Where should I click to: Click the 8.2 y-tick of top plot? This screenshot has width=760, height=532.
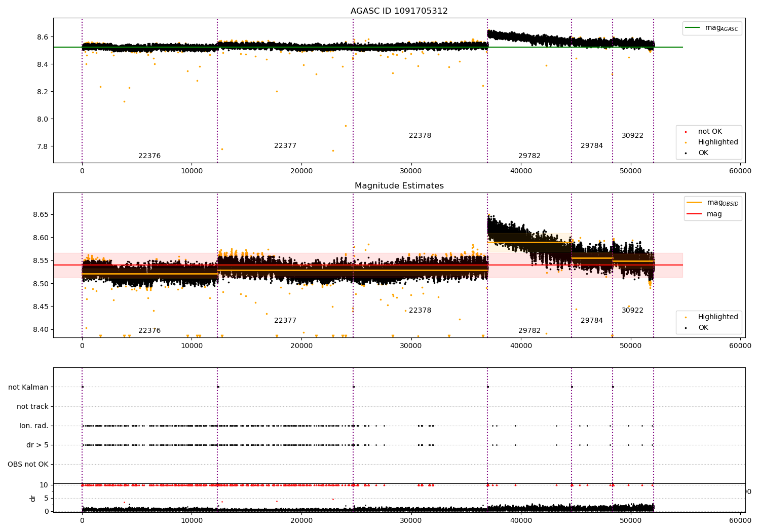[43, 92]
